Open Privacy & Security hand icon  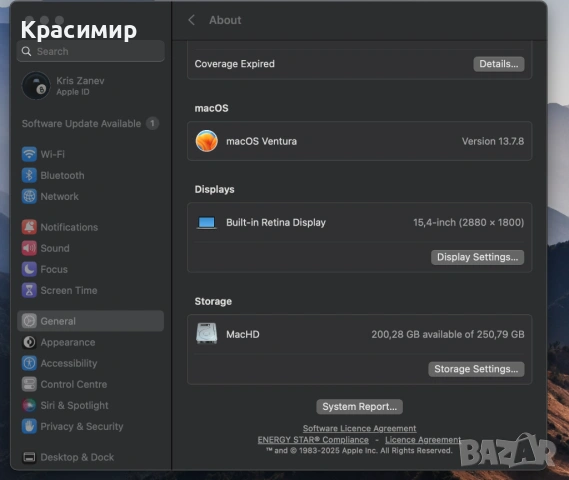pyautogui.click(x=29, y=426)
